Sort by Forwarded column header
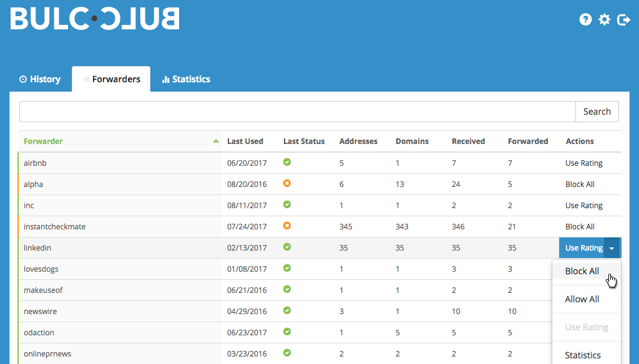639x364 pixels. [528, 141]
